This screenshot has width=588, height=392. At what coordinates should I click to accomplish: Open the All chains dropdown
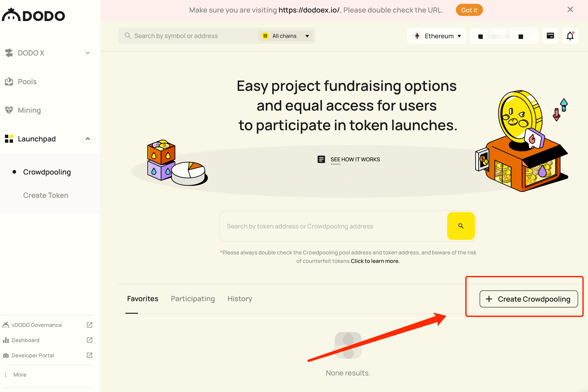coord(285,36)
